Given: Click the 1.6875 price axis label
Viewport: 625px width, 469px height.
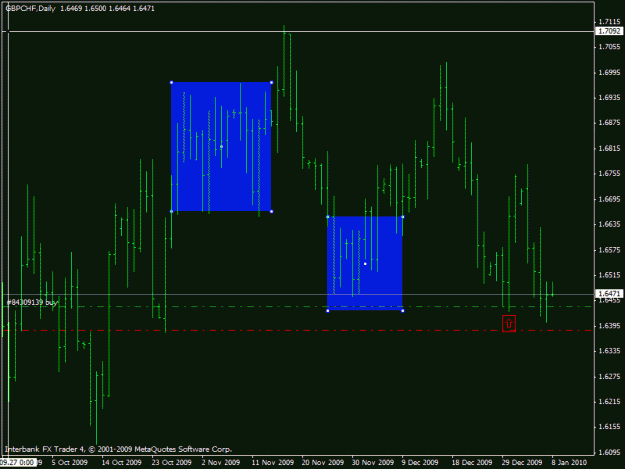Looking at the screenshot, I should tap(609, 123).
